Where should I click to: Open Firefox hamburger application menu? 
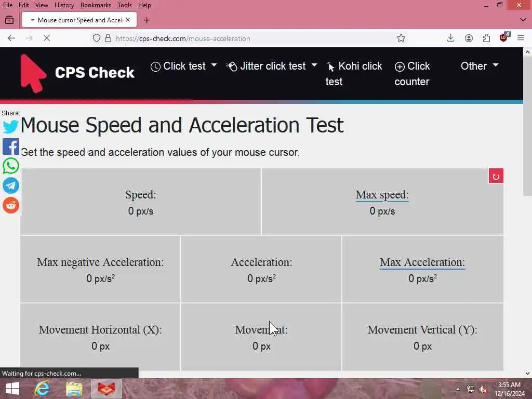point(521,38)
